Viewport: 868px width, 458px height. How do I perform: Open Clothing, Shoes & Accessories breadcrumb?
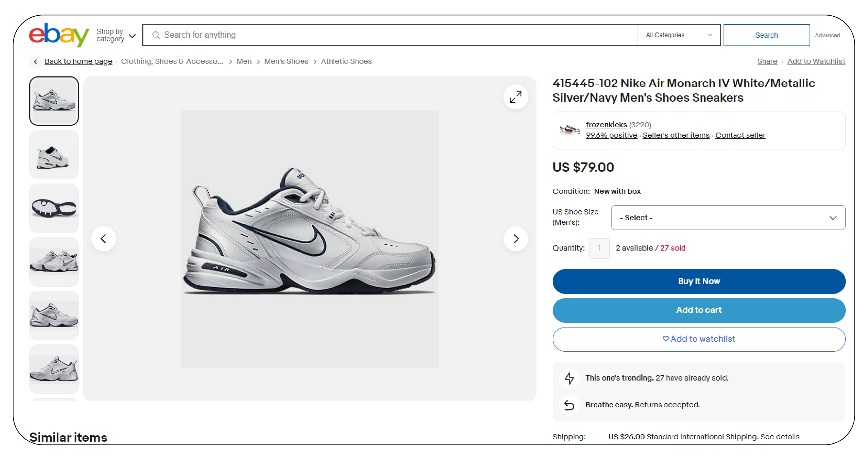[172, 61]
